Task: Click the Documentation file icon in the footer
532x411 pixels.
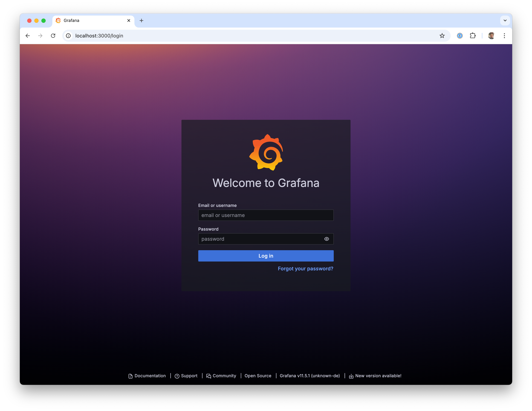Action: click(x=130, y=376)
